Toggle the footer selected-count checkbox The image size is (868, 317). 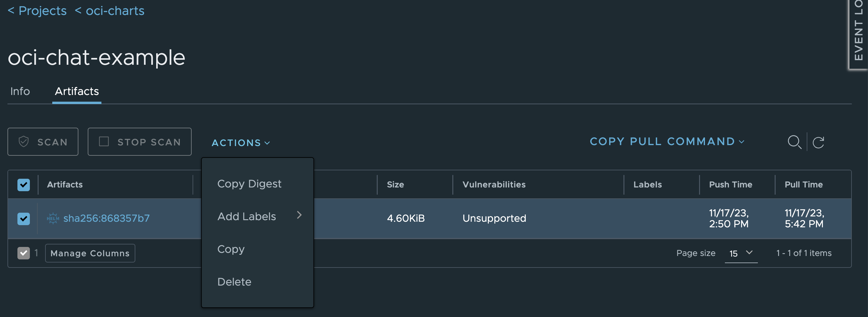pos(24,253)
